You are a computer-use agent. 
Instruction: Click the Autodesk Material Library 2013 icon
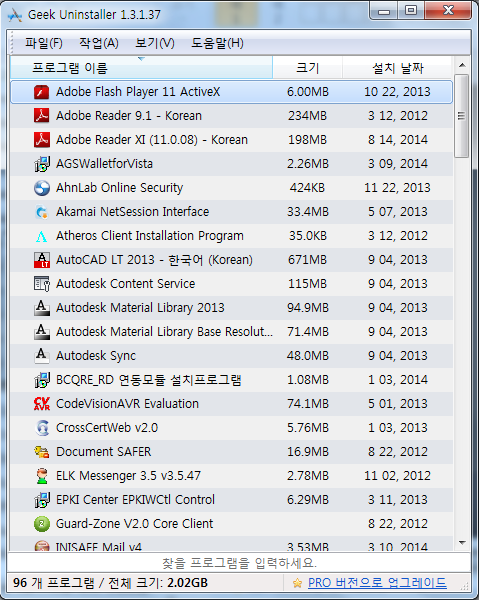(42, 308)
